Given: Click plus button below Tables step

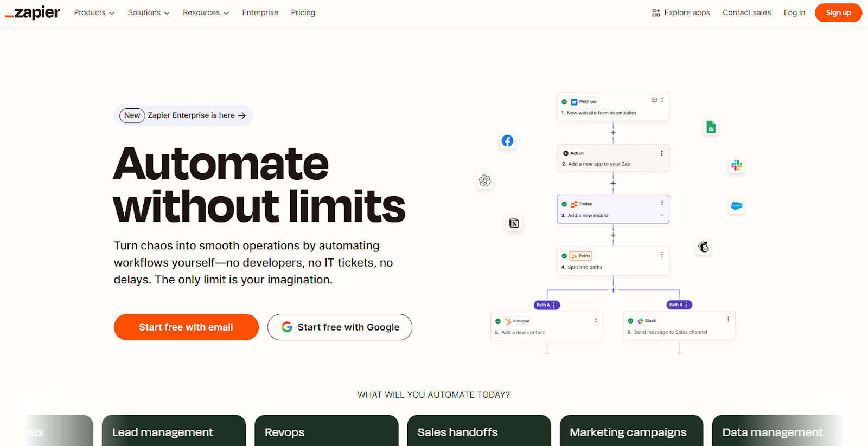Looking at the screenshot, I should pos(613,235).
